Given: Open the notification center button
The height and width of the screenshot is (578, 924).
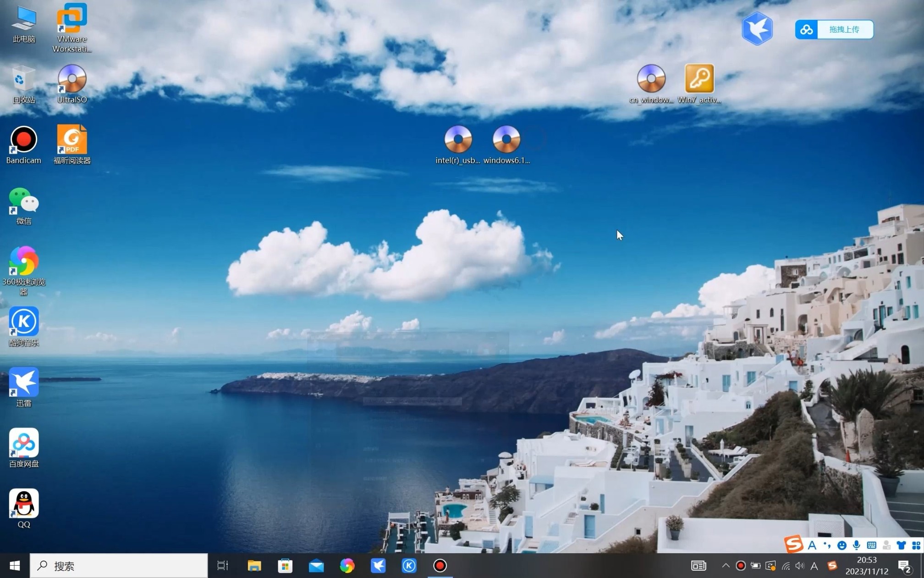Looking at the screenshot, I should click(x=904, y=566).
